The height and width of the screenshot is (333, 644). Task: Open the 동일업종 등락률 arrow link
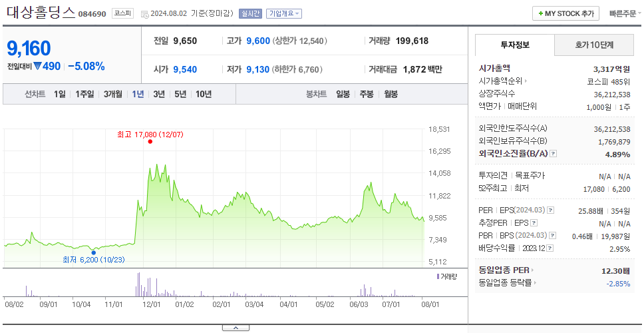pos(509,283)
